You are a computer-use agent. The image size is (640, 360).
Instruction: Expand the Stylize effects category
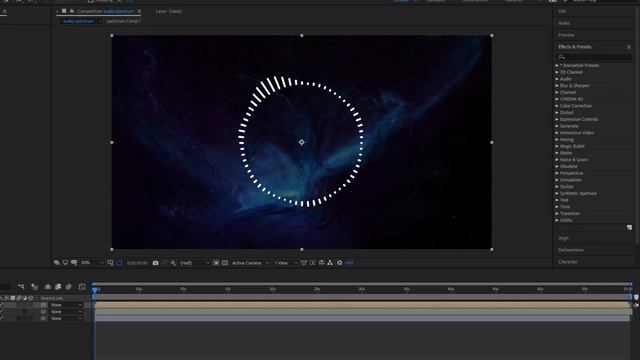click(x=557, y=187)
